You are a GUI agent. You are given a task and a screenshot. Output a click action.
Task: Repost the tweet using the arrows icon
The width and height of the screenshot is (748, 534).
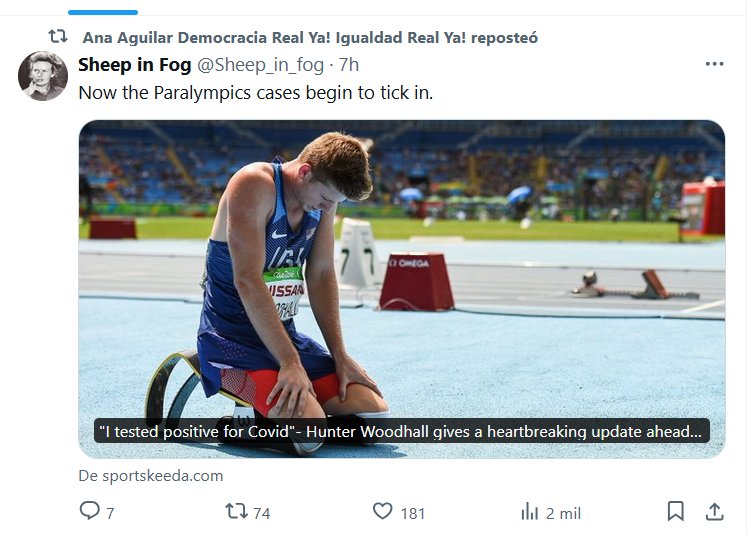point(236,511)
